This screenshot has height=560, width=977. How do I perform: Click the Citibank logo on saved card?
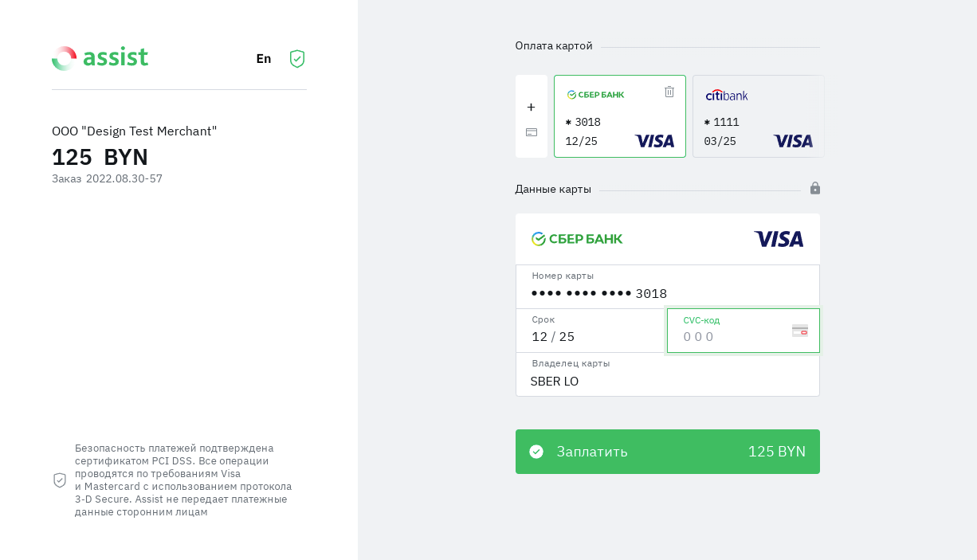[x=727, y=96]
